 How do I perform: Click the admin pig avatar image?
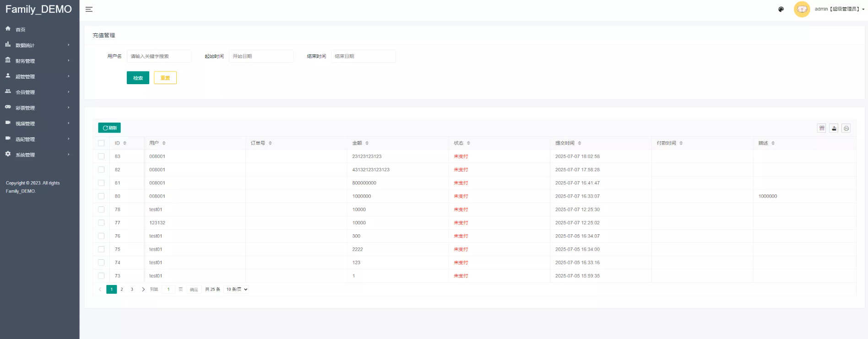coord(802,9)
